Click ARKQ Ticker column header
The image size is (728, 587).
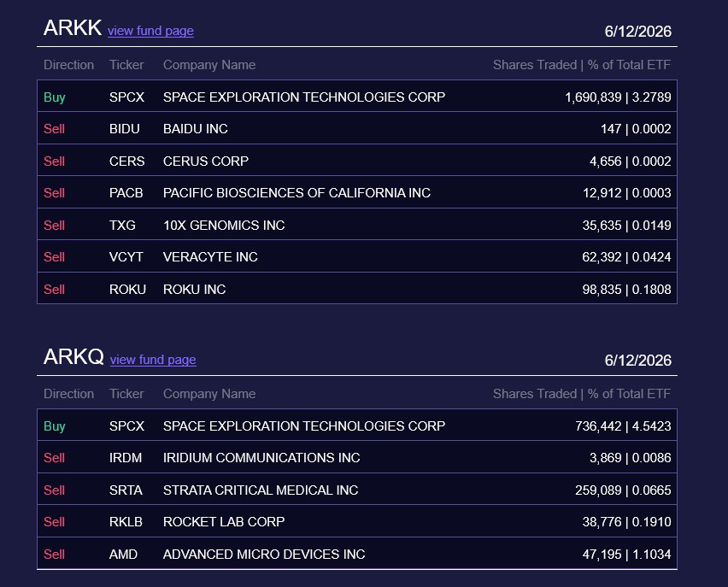(x=126, y=393)
